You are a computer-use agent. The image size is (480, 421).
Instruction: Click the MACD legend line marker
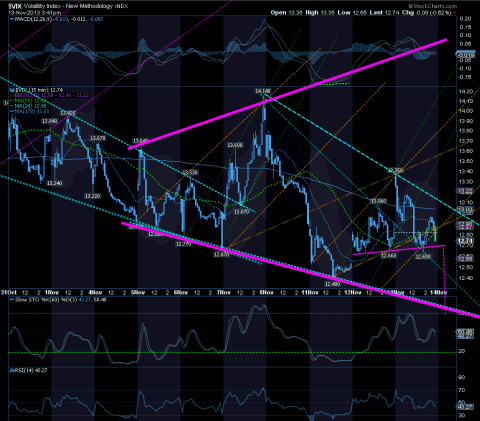(x=12, y=19)
